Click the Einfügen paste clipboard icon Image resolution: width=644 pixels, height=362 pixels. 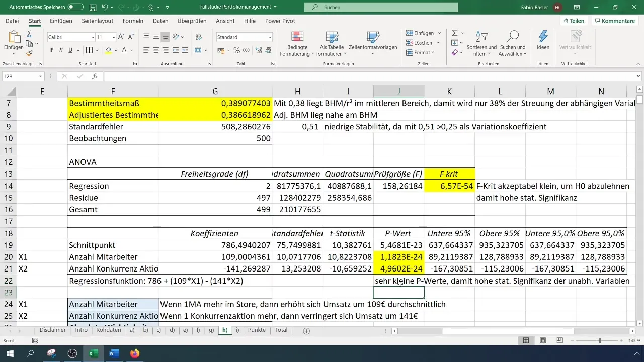tap(14, 37)
